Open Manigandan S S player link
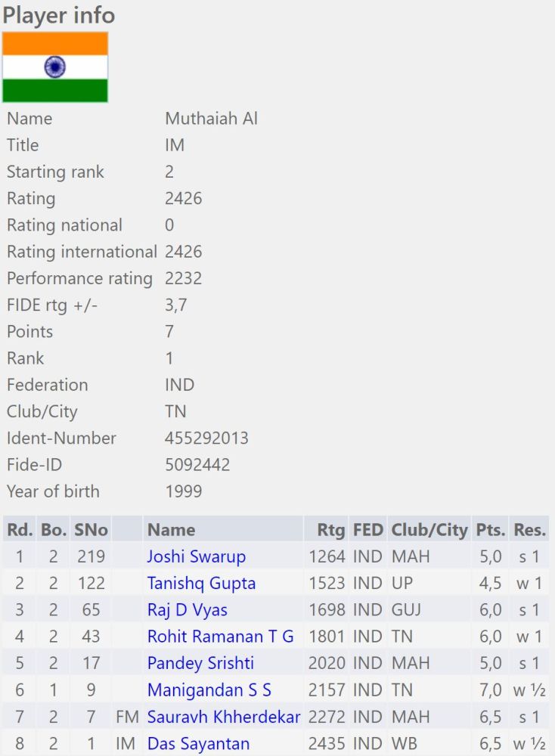555x756 pixels. coord(209,690)
